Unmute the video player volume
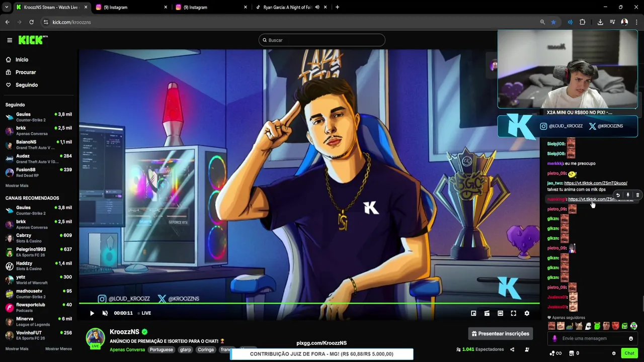Screen dimensions: 644x362 (x=105, y=313)
